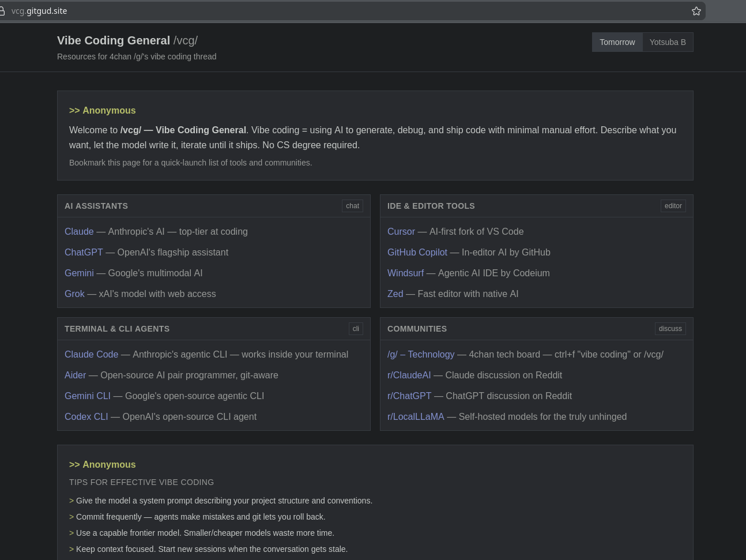Click the 'AI ASSISTANTS' section heading

coord(96,206)
